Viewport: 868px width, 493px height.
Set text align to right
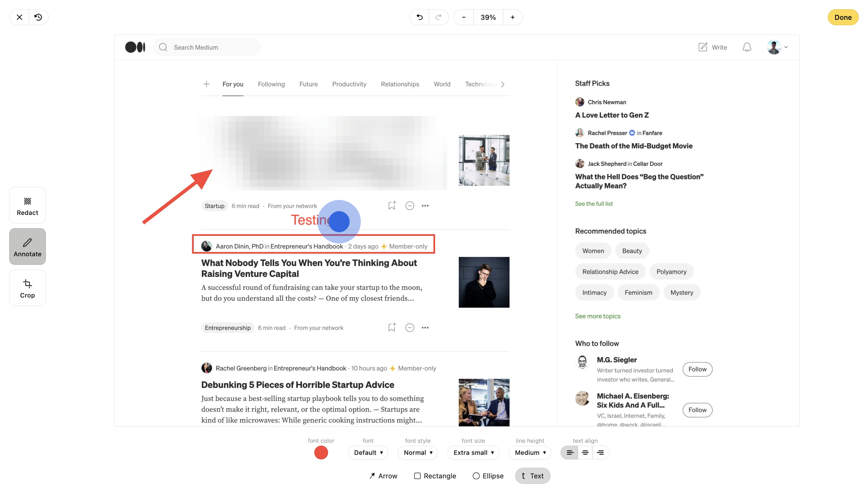point(600,453)
